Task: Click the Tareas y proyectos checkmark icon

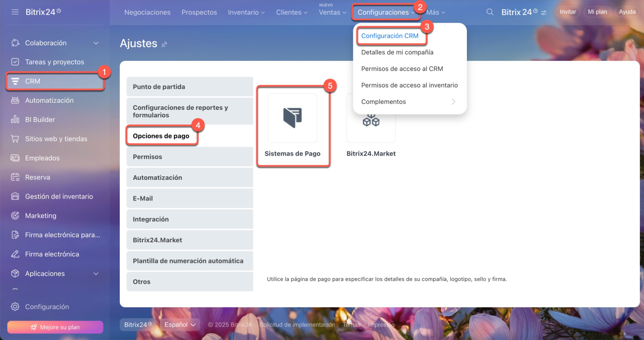Action: [15, 62]
